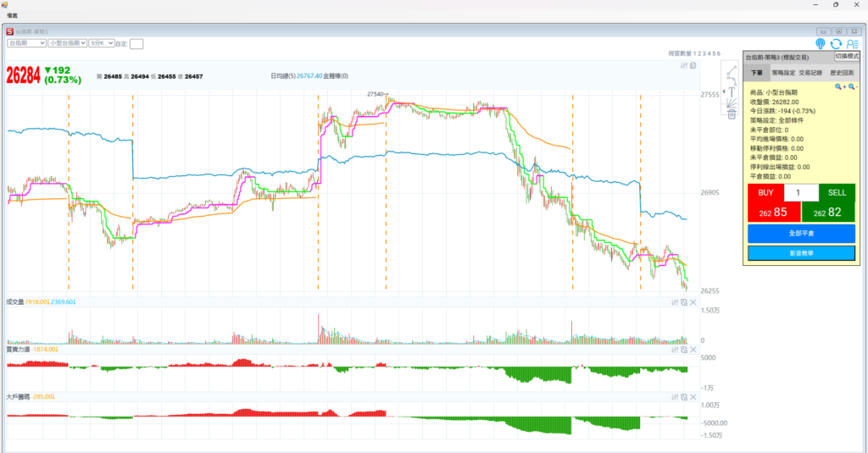This screenshot has height=453, width=868.
Task: Close the 成交量 volume indicator panel
Action: (x=693, y=302)
